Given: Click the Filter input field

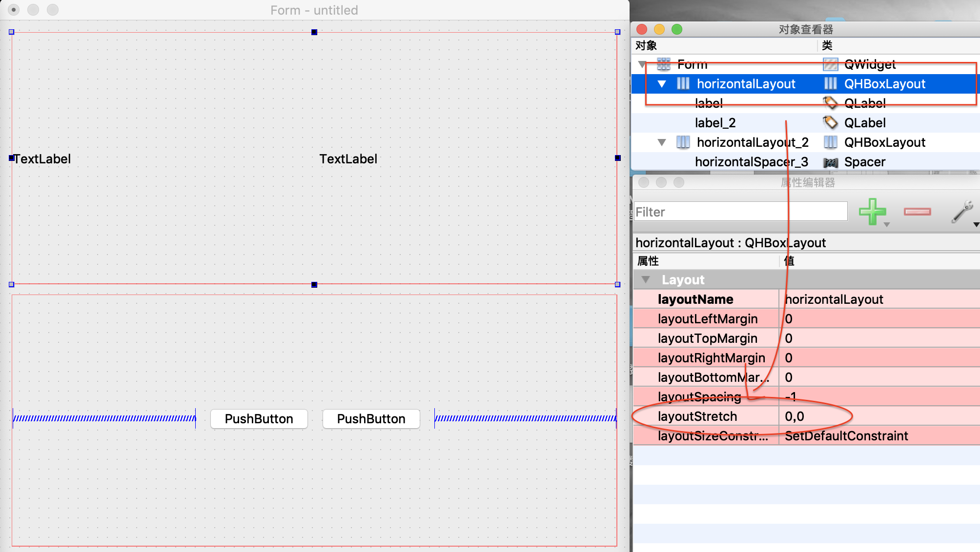Looking at the screenshot, I should coord(740,212).
